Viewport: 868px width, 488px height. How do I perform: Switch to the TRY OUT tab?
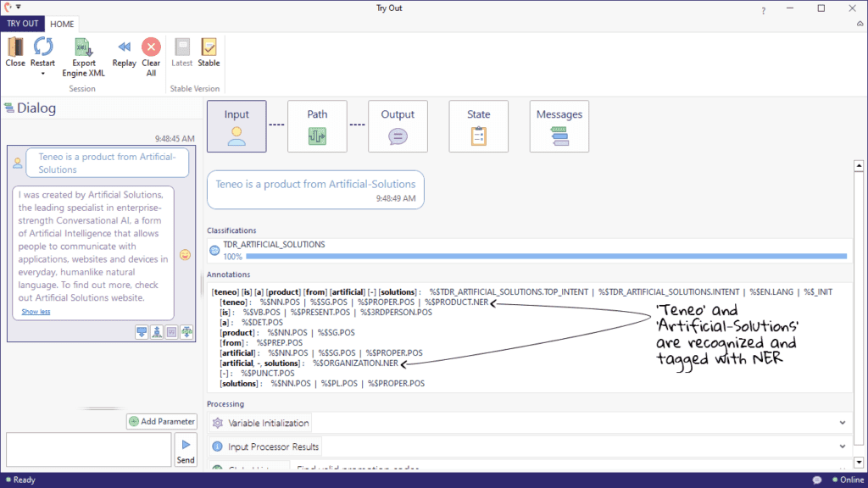22,24
